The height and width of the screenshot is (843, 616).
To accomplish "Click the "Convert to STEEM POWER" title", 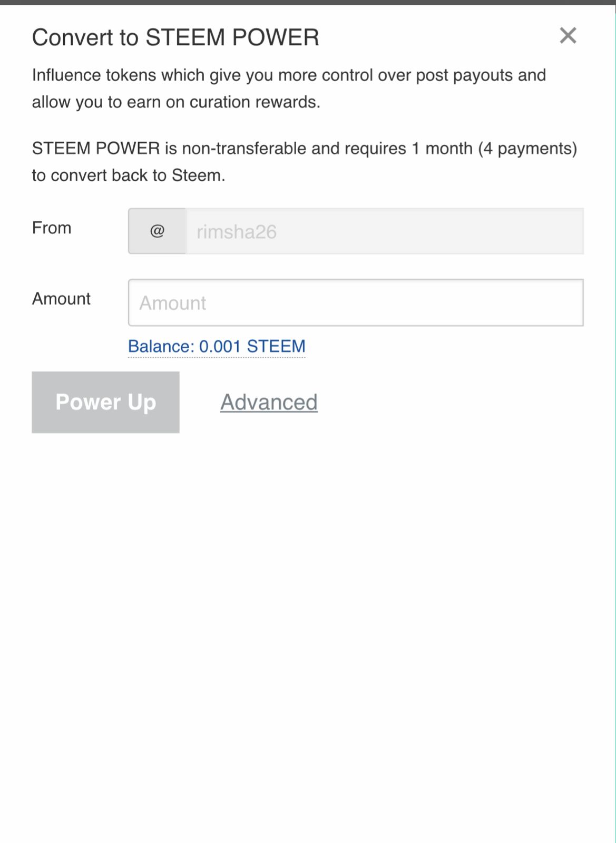I will pos(175,38).
